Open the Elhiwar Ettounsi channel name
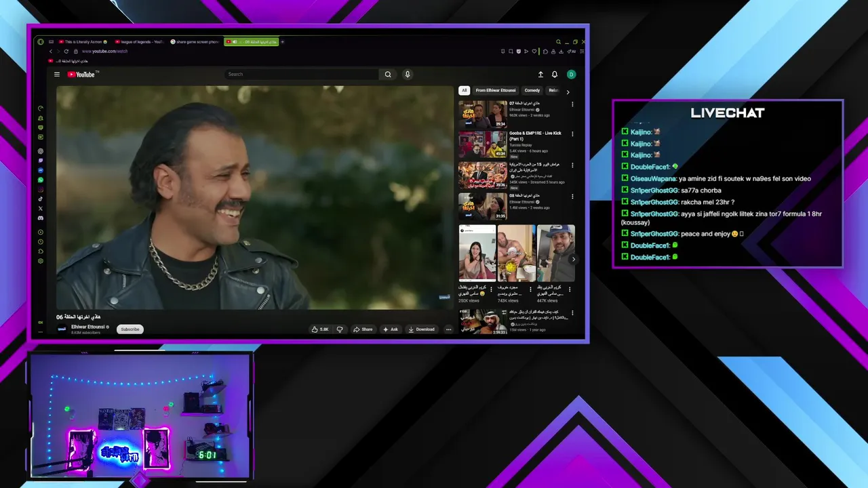 pos(88,327)
